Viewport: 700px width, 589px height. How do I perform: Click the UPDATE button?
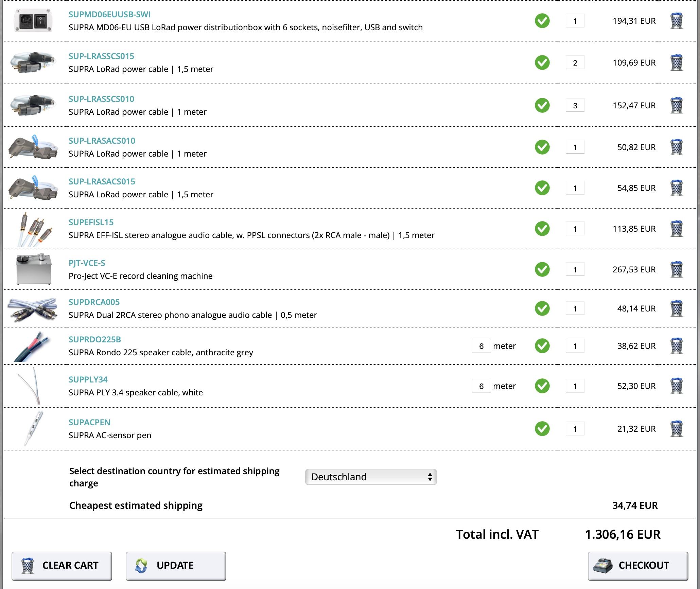(x=176, y=566)
